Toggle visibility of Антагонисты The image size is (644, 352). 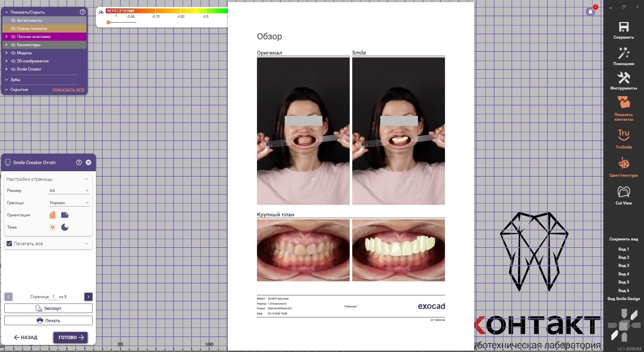pos(14,20)
